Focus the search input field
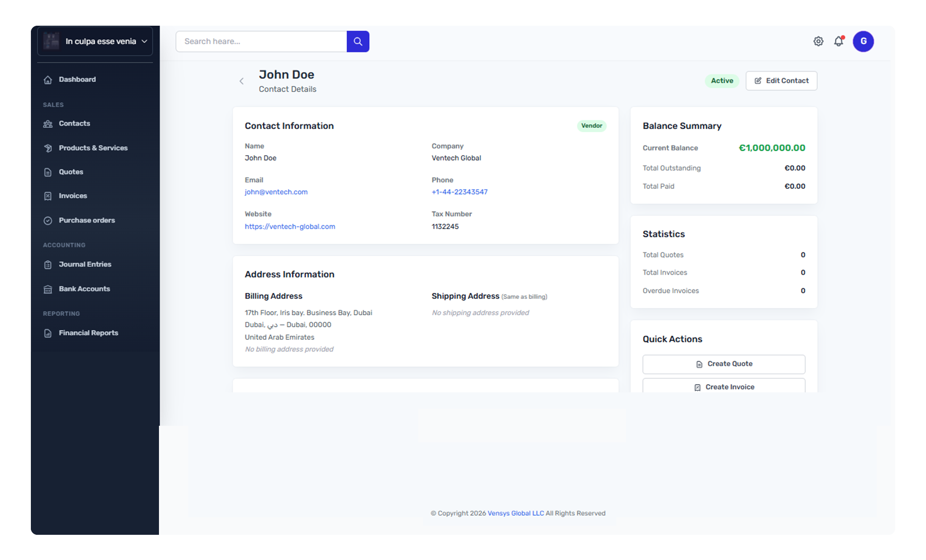 [x=261, y=42]
